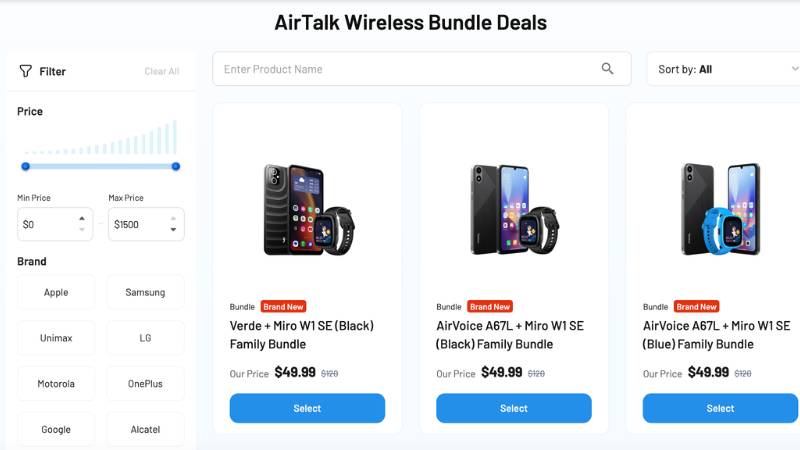Toggle the Samsung brand filter

coord(145,292)
